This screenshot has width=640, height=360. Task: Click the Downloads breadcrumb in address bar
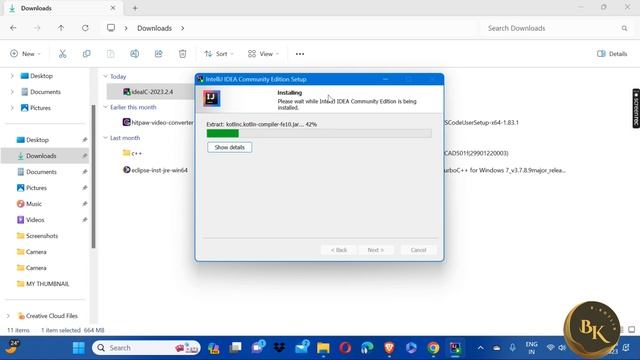pyautogui.click(x=154, y=28)
